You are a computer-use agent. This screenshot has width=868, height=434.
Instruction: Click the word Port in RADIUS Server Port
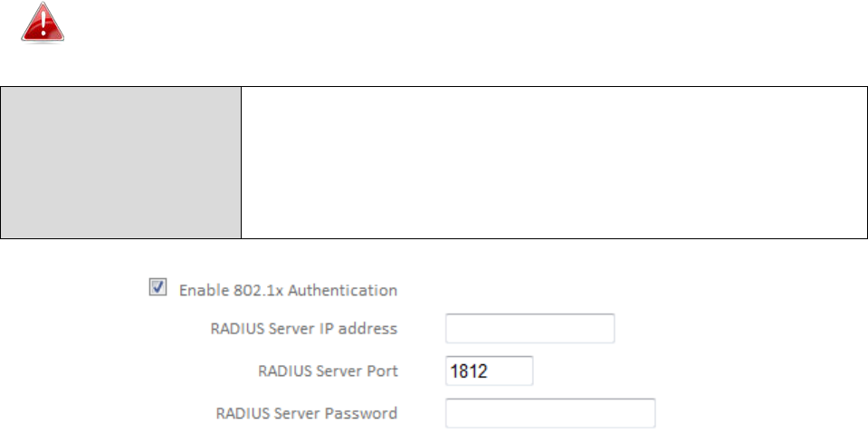[382, 371]
